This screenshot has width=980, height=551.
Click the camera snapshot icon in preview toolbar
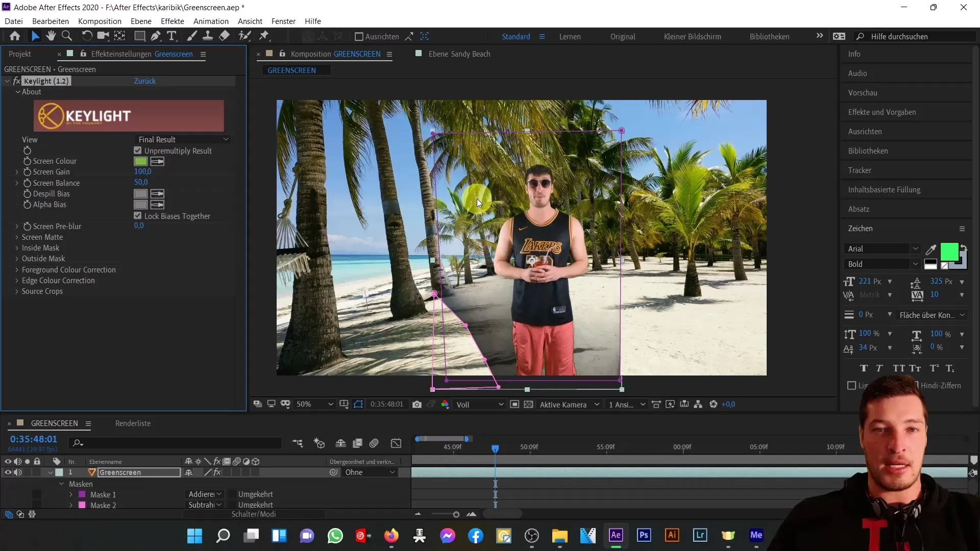pos(418,405)
